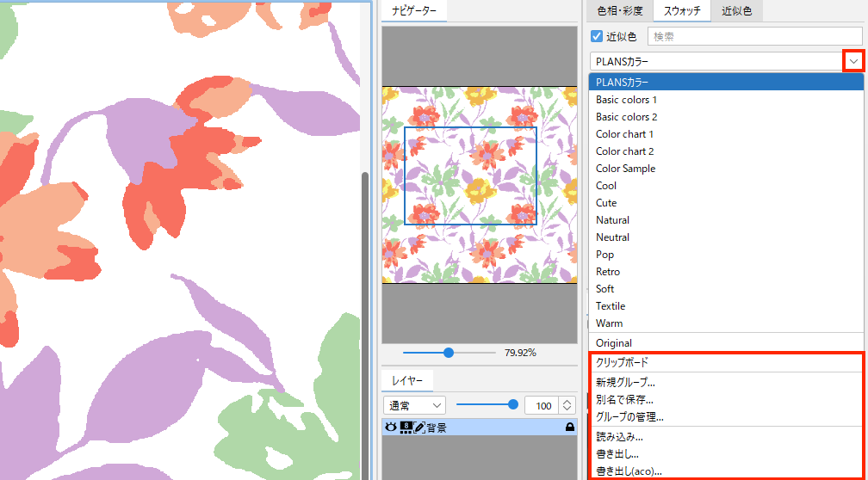This screenshot has width=868, height=480.
Task: Select the Cool swatch group
Action: coord(726,186)
